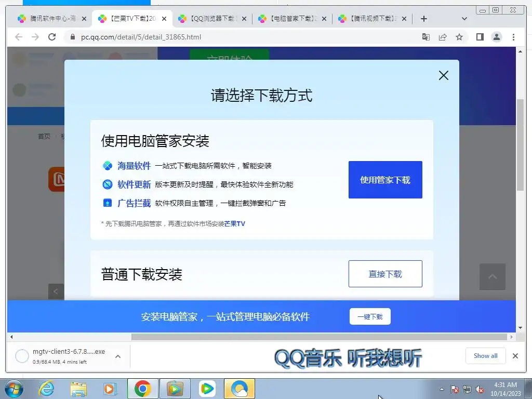This screenshot has width=532, height=399.
Task: View site information lock icon
Action: (x=72, y=37)
